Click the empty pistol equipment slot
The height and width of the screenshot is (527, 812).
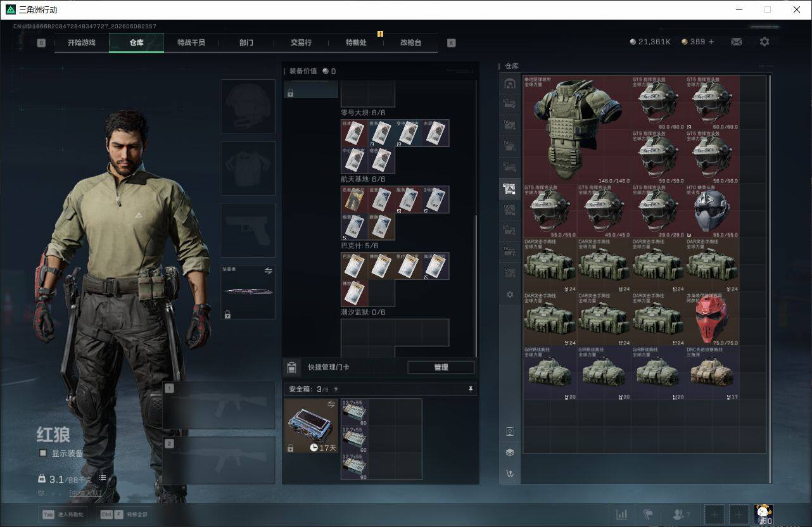coord(248,231)
